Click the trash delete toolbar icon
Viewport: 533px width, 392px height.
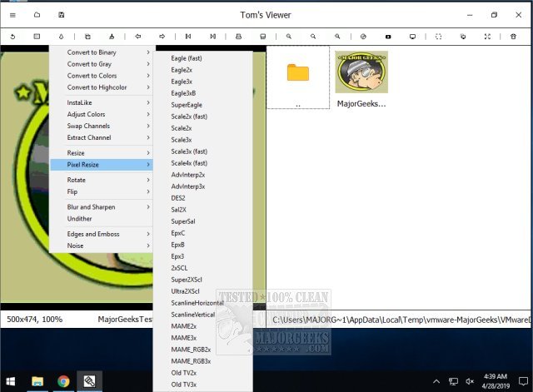pyautogui.click(x=513, y=37)
